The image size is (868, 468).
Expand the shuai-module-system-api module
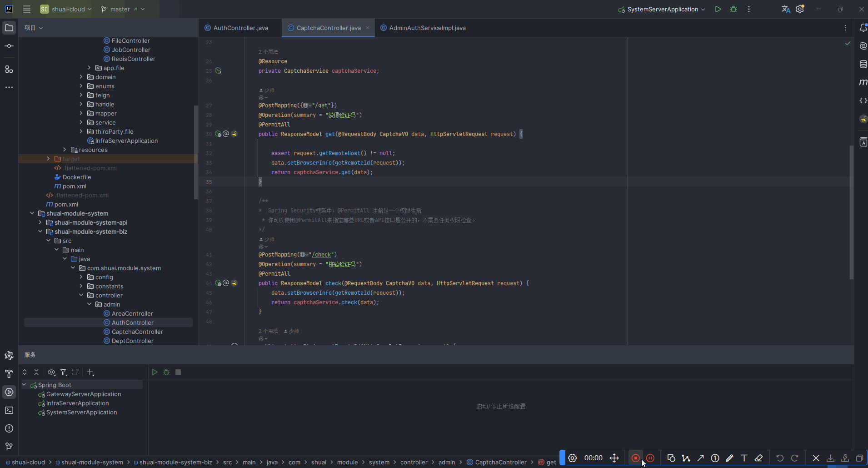[40, 222]
